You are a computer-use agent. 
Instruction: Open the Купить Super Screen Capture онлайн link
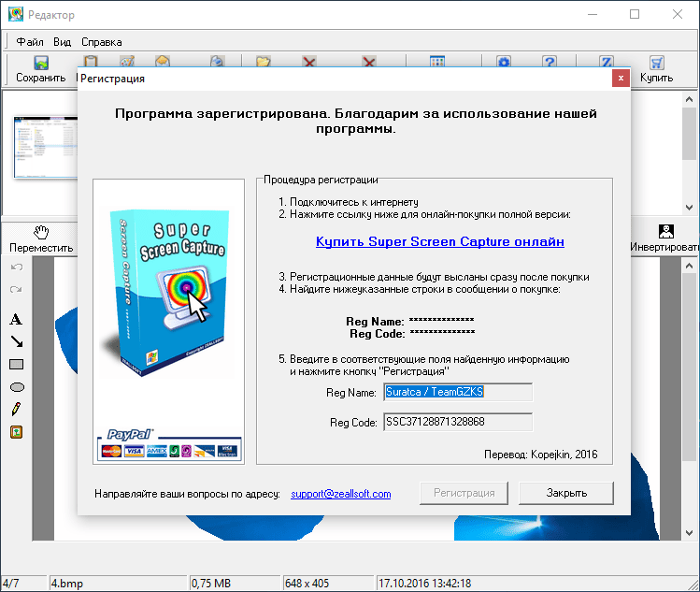coord(440,241)
